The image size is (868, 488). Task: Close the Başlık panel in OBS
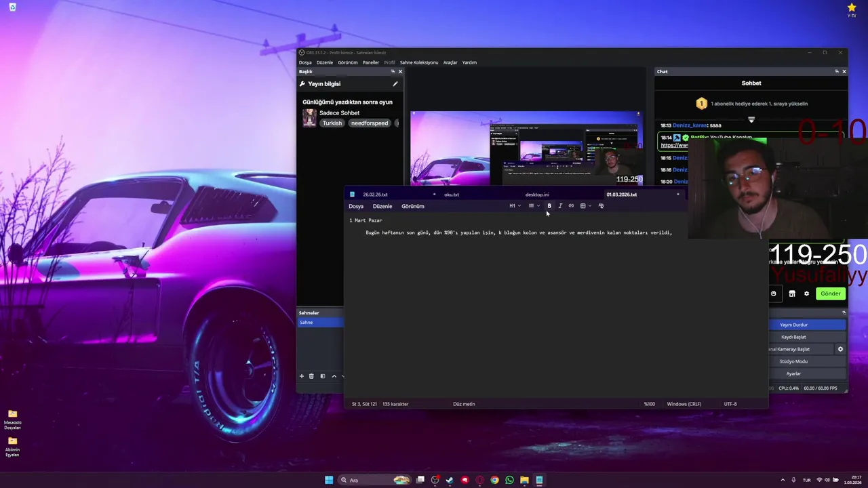pos(400,71)
